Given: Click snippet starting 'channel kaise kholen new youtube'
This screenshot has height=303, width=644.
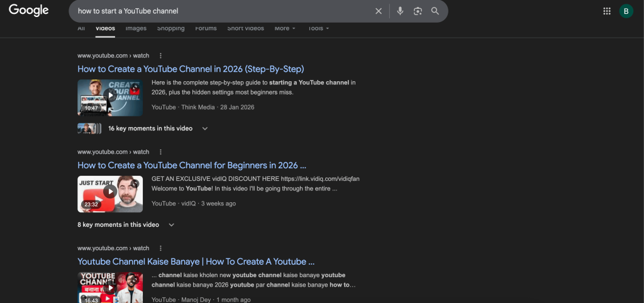Looking at the screenshot, I should tap(253, 280).
